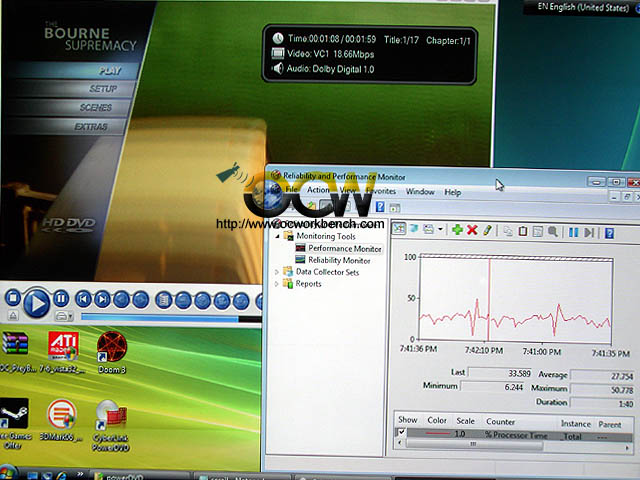This screenshot has width=640, height=480.
Task: Click the red Delete counter X icon
Action: point(472,230)
